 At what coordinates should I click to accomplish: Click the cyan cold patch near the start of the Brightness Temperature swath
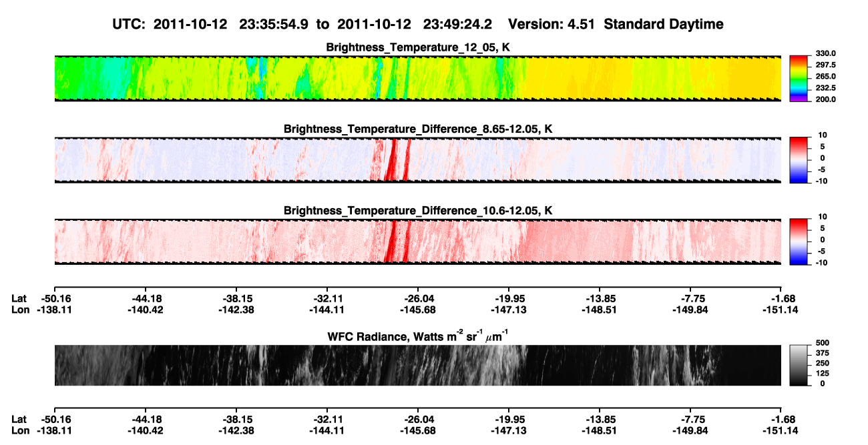pos(115,80)
